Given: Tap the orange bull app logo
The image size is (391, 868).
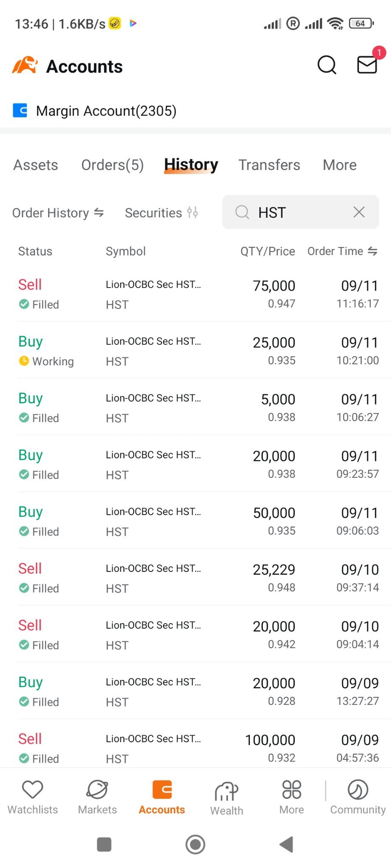Looking at the screenshot, I should pos(25,66).
